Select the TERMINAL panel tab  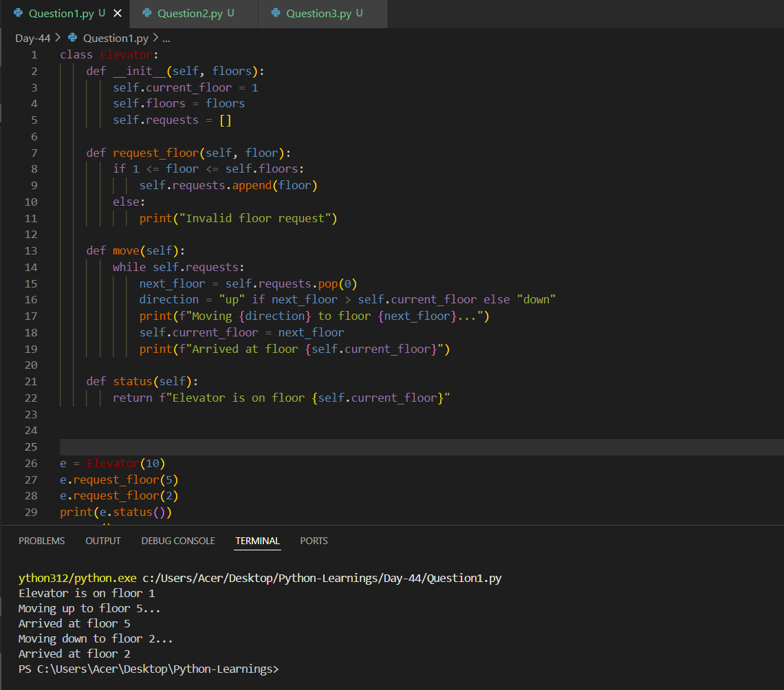(x=257, y=541)
